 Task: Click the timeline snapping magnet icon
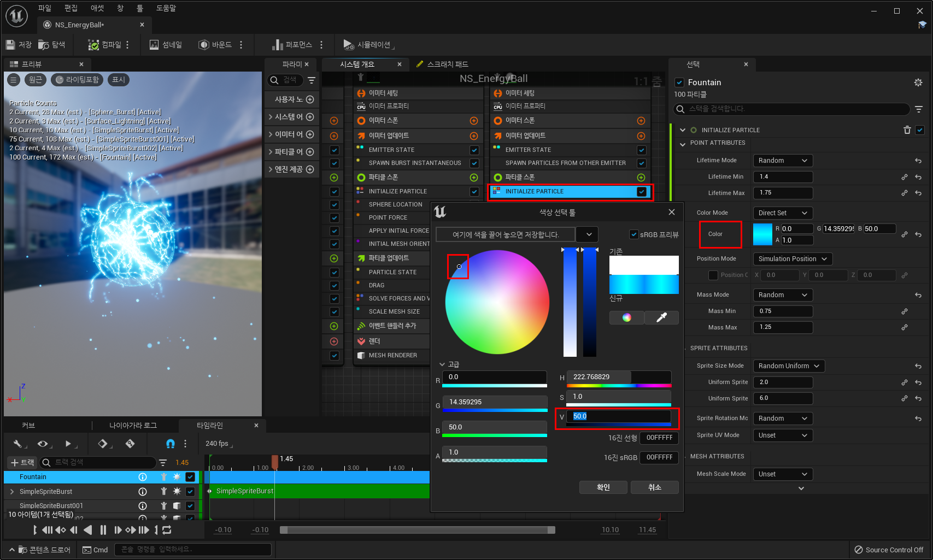pos(171,444)
